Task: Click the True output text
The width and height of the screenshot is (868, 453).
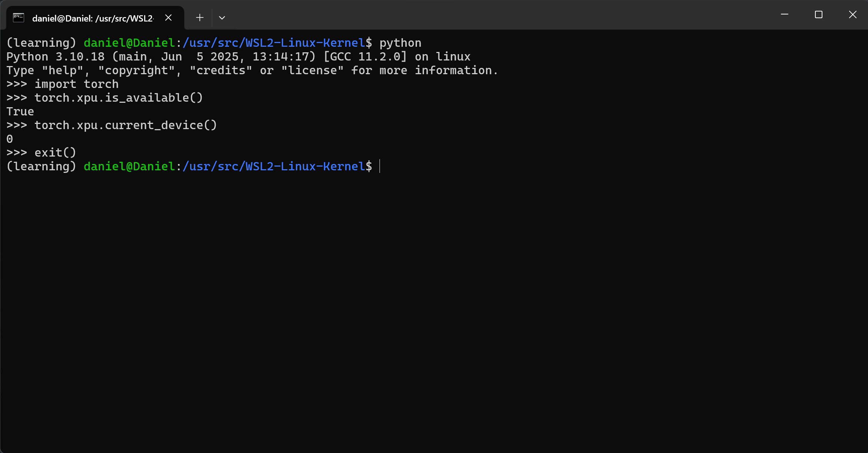Action: (x=20, y=111)
